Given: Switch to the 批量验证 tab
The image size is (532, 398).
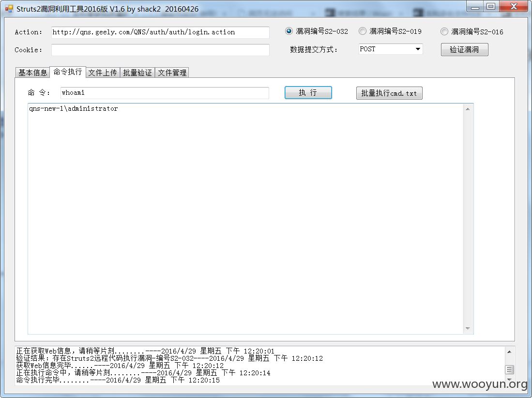Looking at the screenshot, I should tap(137, 73).
